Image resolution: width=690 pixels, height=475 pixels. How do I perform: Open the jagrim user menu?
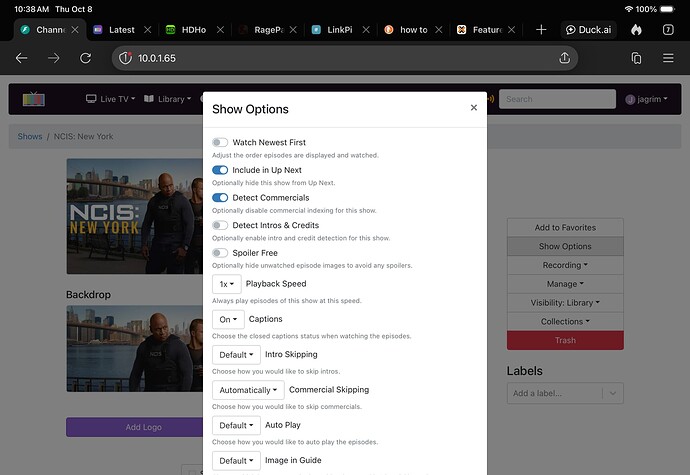click(x=646, y=99)
